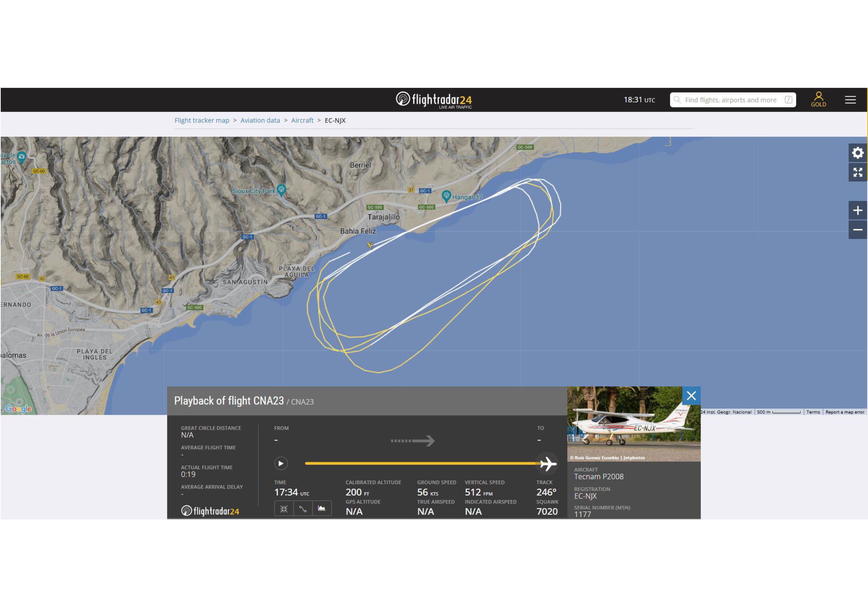868x614 pixels.
Task: Play the CNA23 flight playback
Action: pyautogui.click(x=281, y=463)
